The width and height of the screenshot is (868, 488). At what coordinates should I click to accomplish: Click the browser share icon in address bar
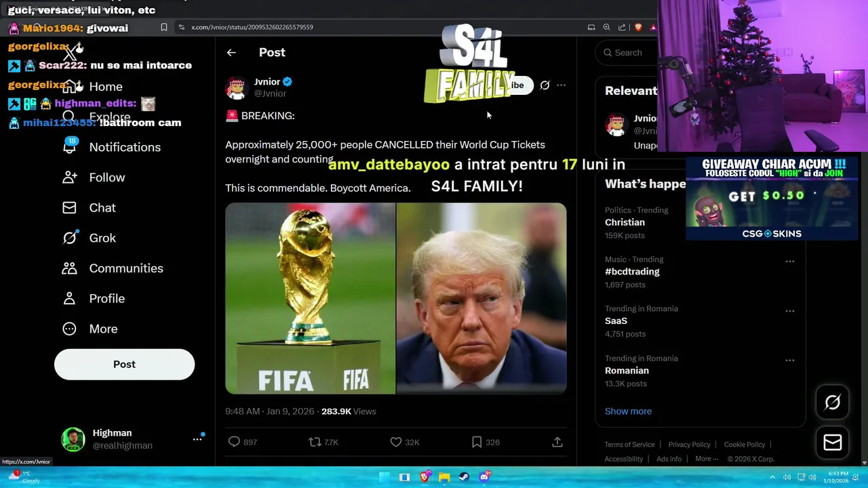[x=622, y=27]
